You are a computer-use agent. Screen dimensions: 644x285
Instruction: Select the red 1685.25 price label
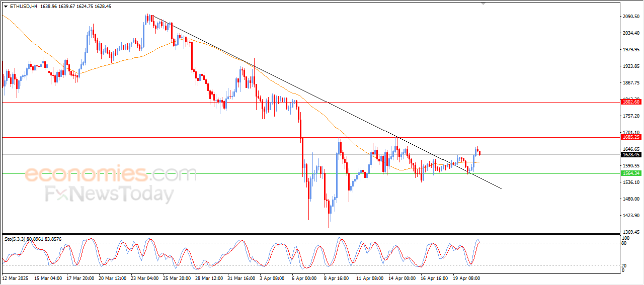click(x=631, y=137)
